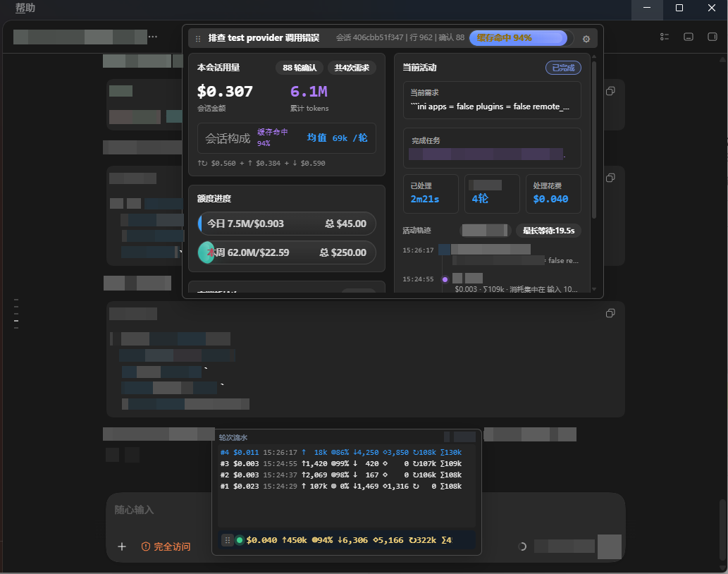The image size is (728, 574).
Task: Copy the second message block
Action: 610,178
